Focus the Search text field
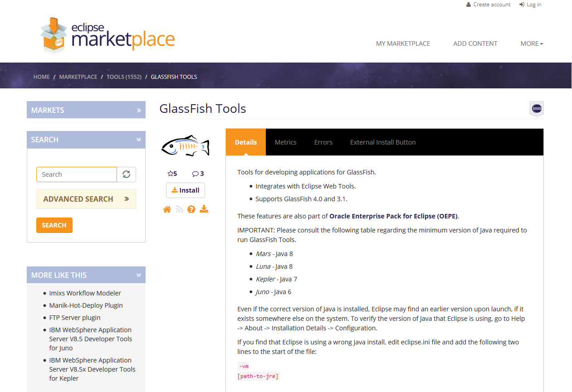The height and width of the screenshot is (392, 572). [x=77, y=174]
